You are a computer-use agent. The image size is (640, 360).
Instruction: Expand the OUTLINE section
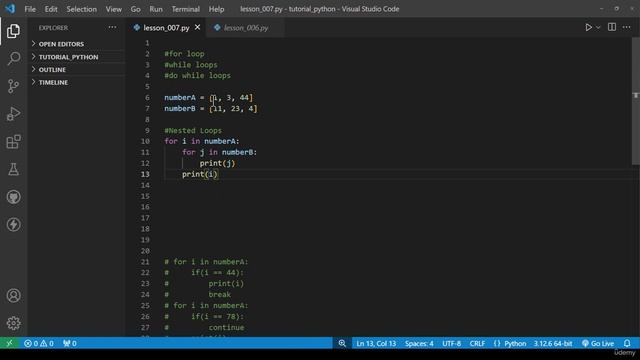[x=76, y=69]
